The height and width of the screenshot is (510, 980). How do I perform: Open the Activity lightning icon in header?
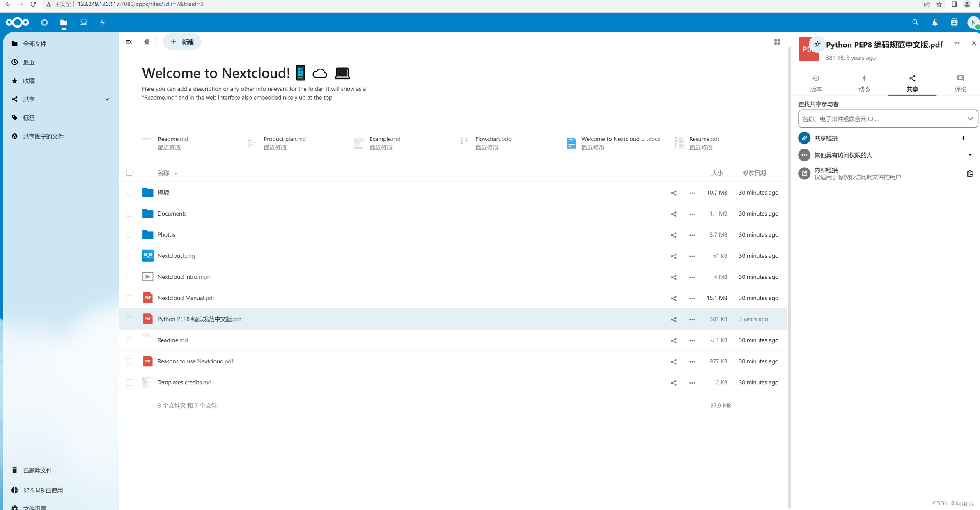coord(102,23)
